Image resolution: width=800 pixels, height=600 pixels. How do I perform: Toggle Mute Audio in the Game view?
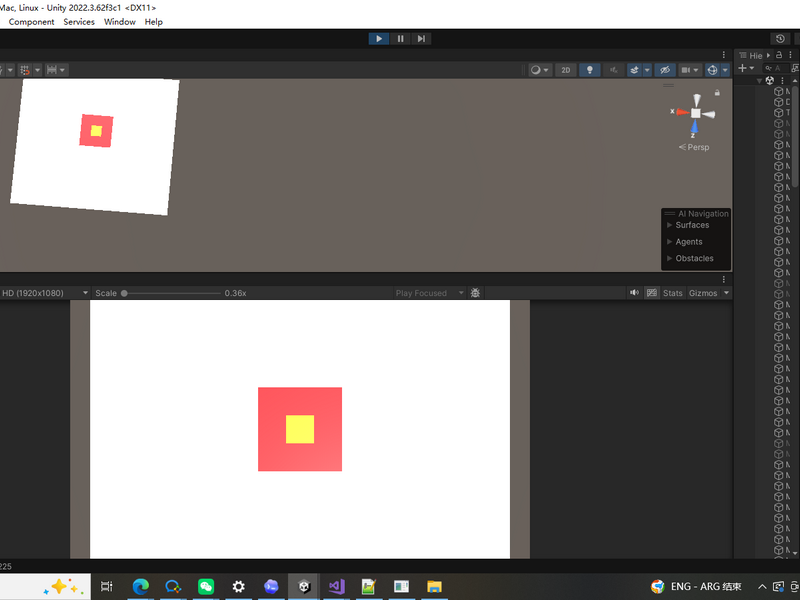click(634, 293)
